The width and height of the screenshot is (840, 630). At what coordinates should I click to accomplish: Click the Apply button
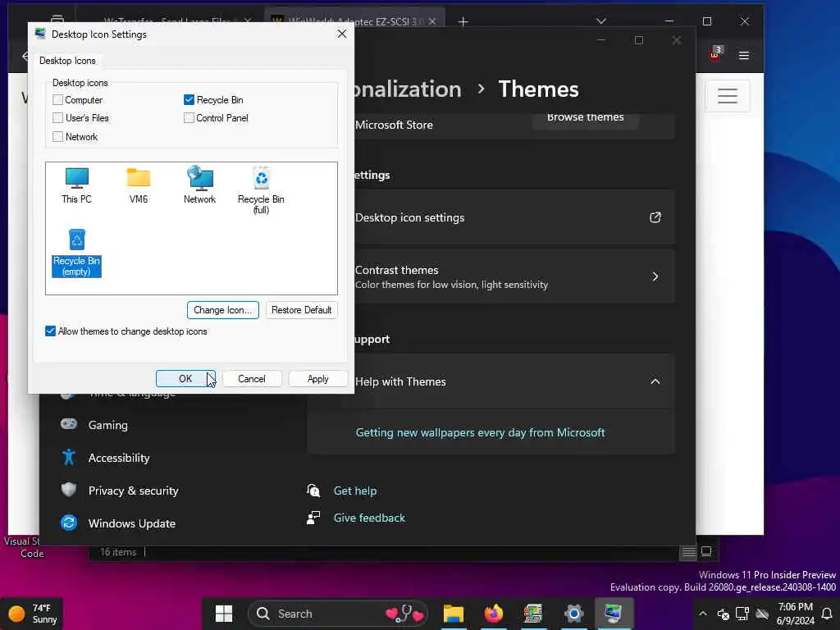pos(317,378)
